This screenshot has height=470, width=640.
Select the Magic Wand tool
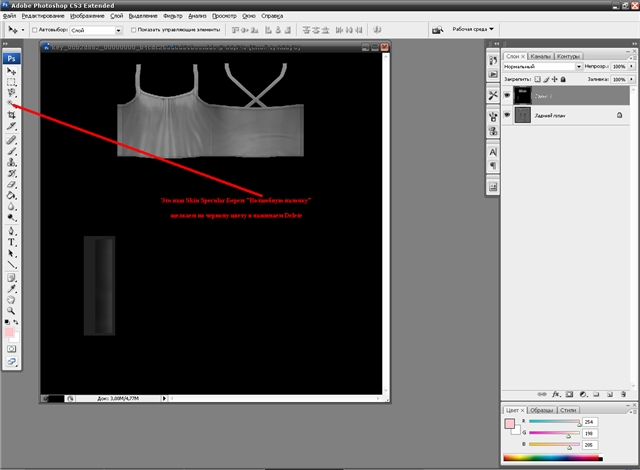pos(12,103)
